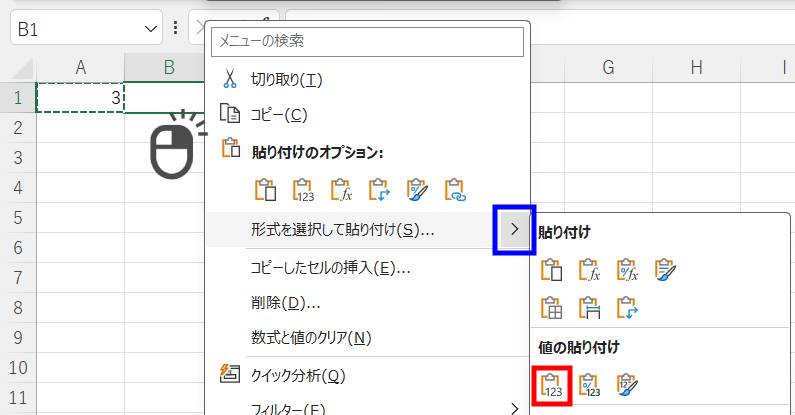Choose the transpose icon under 貼り付けのオプション
Screen dimensions: 795x415
[x=379, y=190]
